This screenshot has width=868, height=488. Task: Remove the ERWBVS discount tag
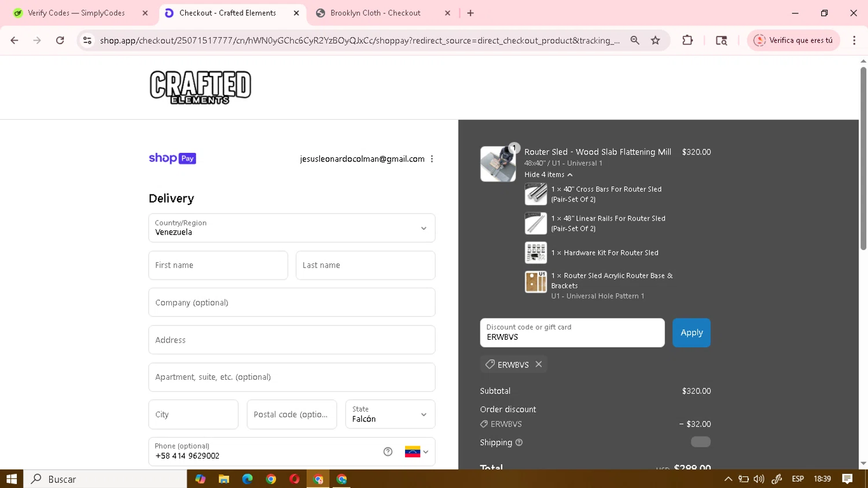[x=539, y=364]
